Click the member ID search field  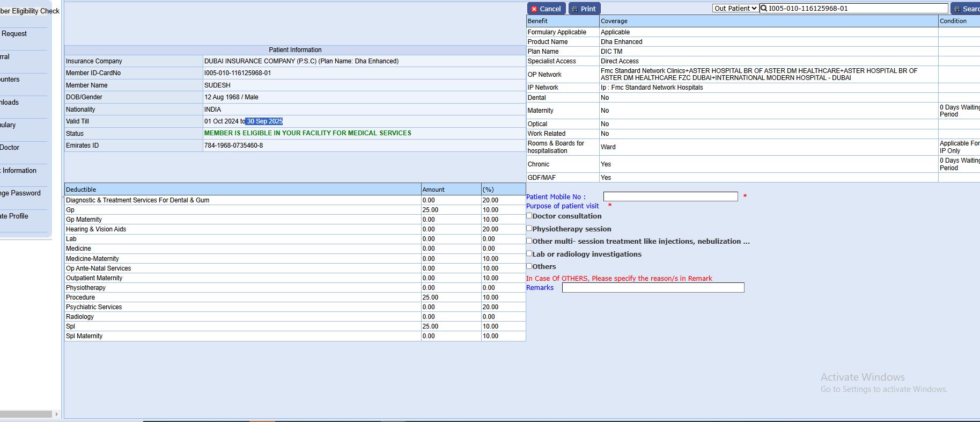coord(857,9)
